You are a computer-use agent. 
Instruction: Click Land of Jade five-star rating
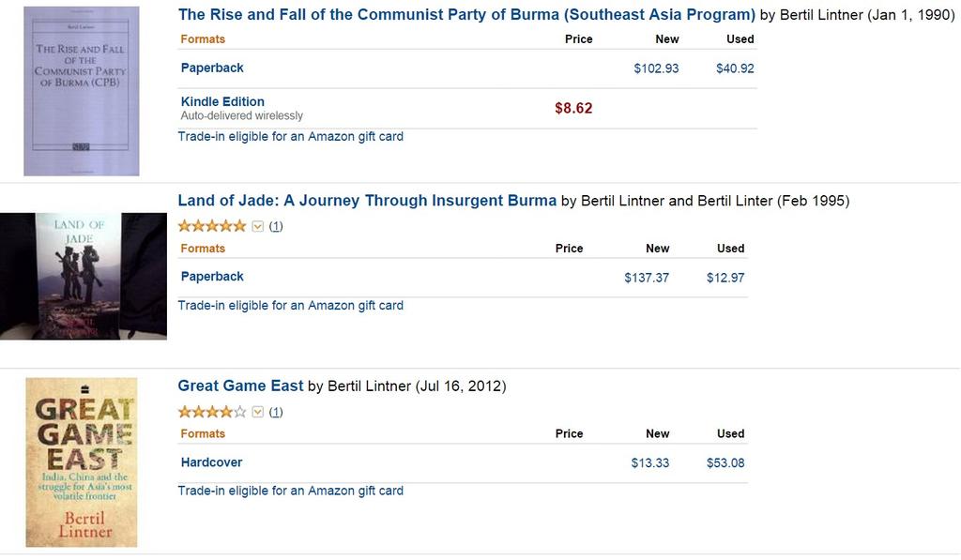click(212, 226)
